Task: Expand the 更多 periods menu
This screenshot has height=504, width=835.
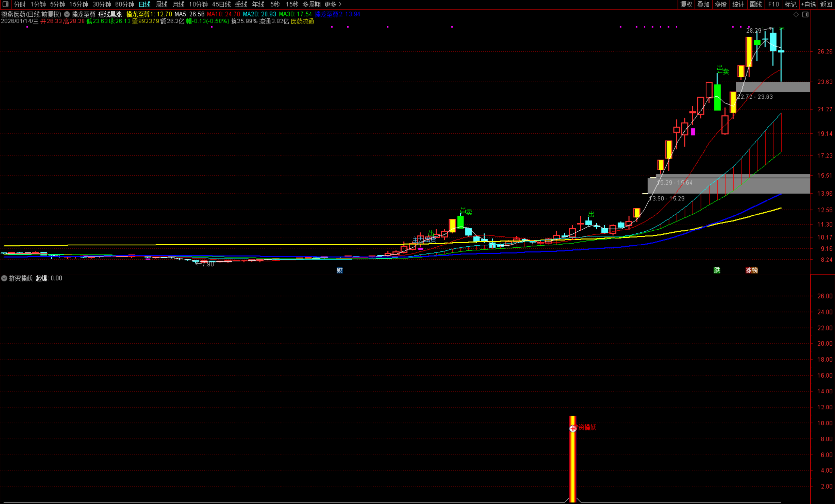Action: point(332,5)
